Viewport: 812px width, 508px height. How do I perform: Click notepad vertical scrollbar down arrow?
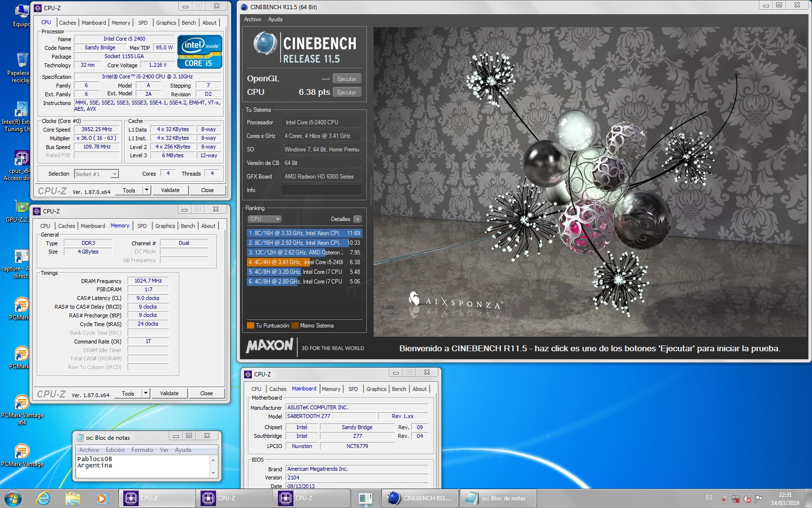point(213,473)
